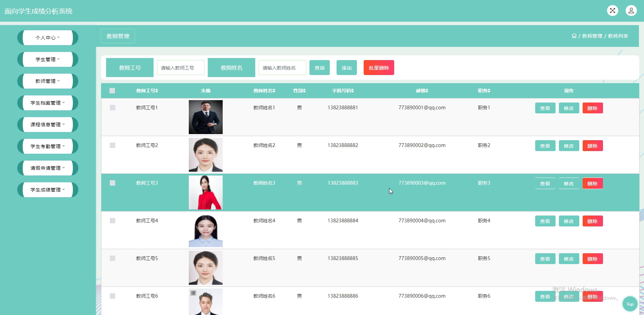Image resolution: width=644 pixels, height=315 pixels.
Task: Click the 面向学生成绩分析系统 title
Action: pyautogui.click(x=38, y=11)
